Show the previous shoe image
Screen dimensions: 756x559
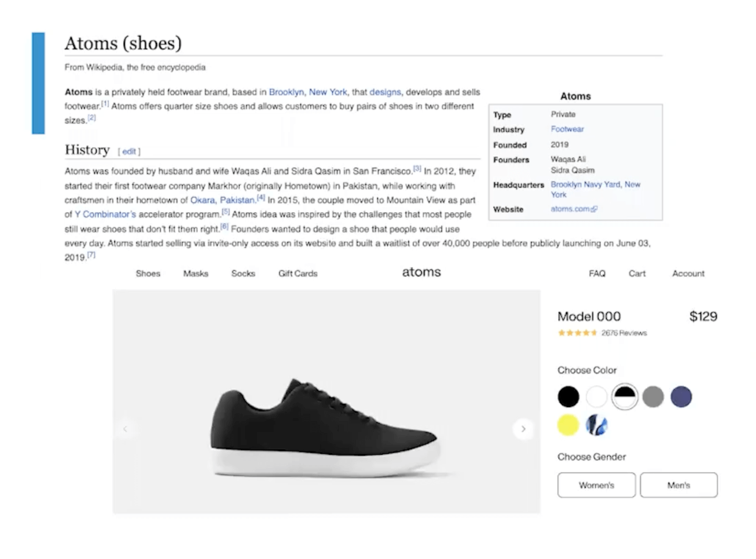[125, 429]
